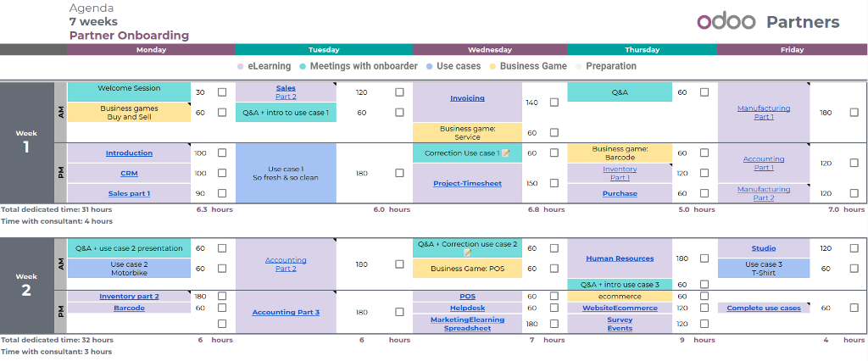Mark the Human Resources checkbox done
The width and height of the screenshot is (868, 361).
(x=704, y=258)
